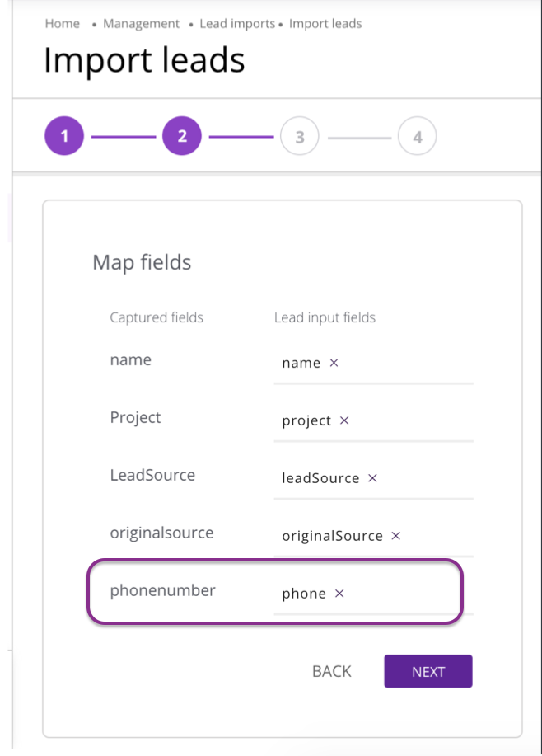
Task: Jump to step 4 of import
Action: pyautogui.click(x=418, y=137)
